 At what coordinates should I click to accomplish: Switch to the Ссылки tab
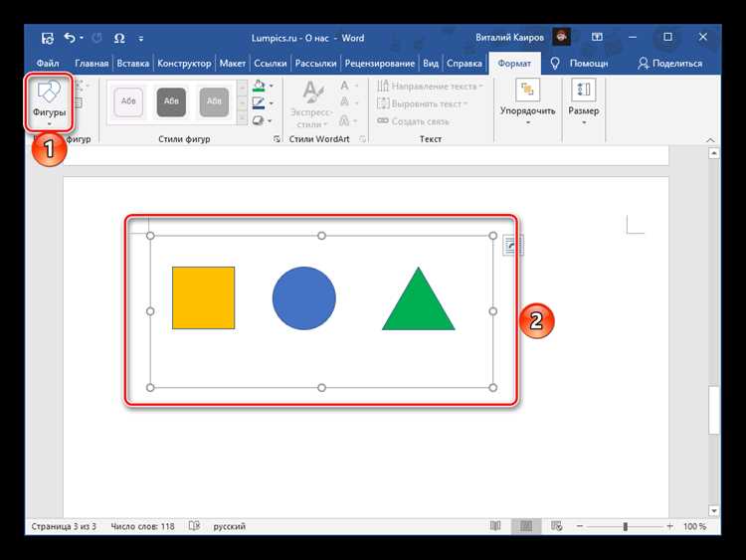pyautogui.click(x=271, y=63)
